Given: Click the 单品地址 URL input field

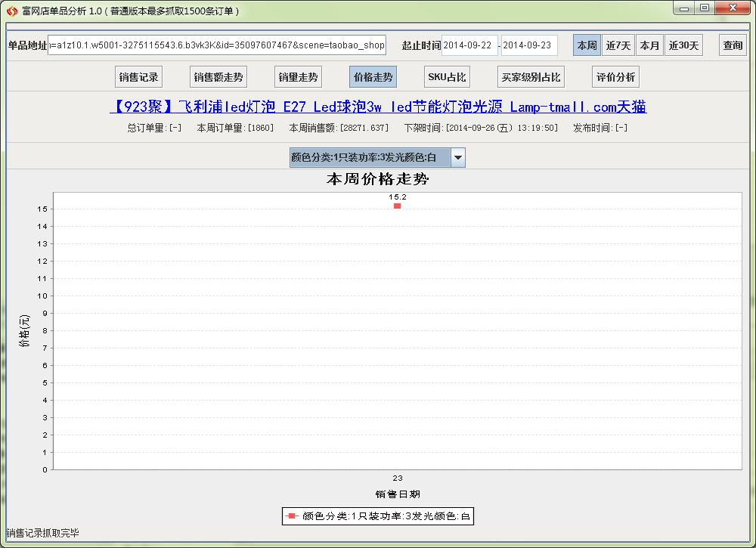Looking at the screenshot, I should (x=219, y=45).
